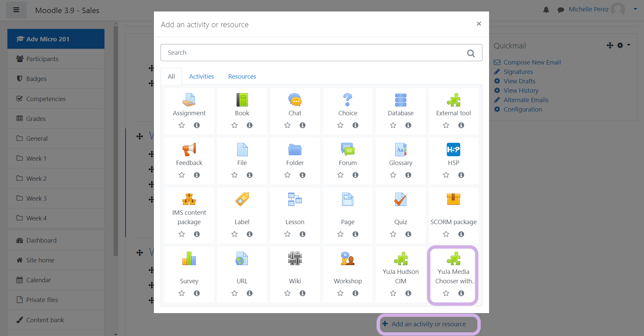Click the activity Search input field
Image resolution: width=644 pixels, height=336 pixels.
[312, 53]
